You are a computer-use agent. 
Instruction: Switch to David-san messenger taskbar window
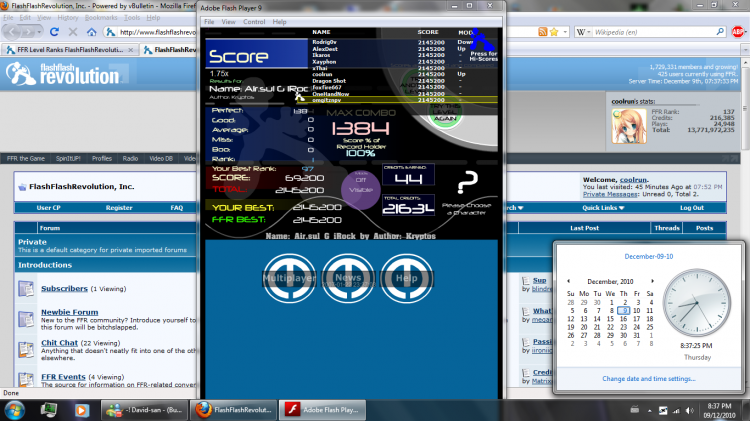(x=145, y=410)
